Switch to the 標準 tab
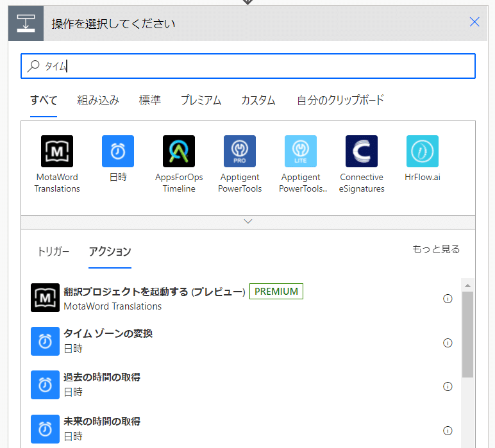 (x=149, y=101)
